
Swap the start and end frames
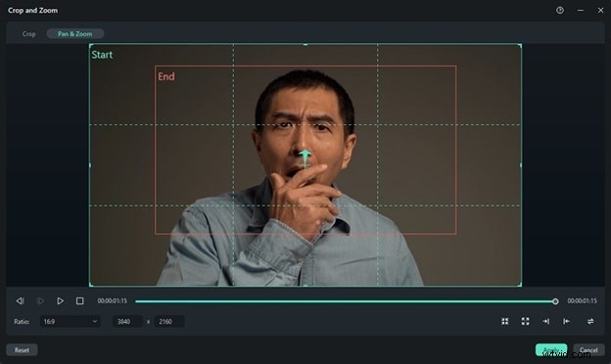point(590,321)
